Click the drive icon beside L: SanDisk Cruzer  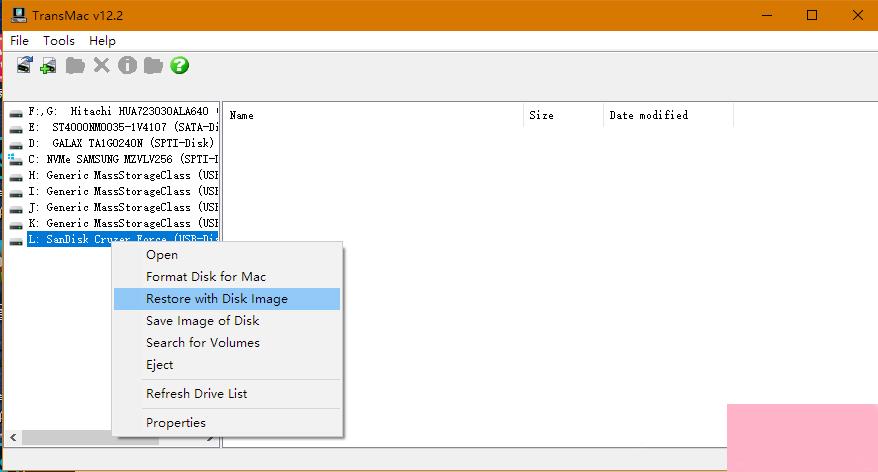coord(16,240)
